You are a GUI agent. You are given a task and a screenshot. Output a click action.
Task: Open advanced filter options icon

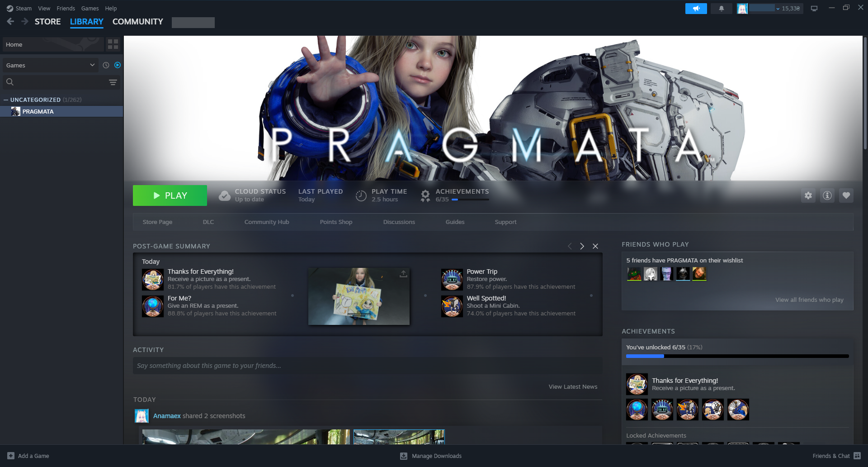(113, 82)
